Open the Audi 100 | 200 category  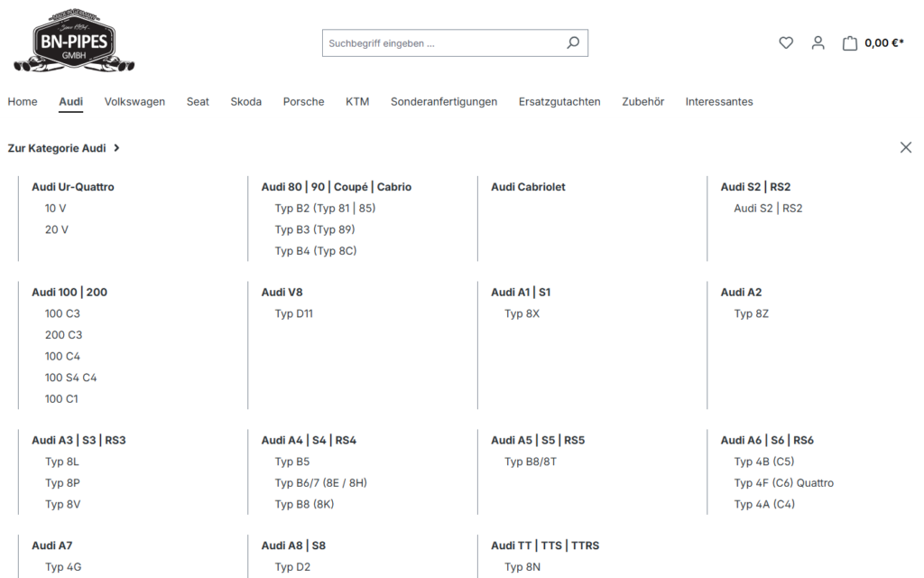click(69, 292)
